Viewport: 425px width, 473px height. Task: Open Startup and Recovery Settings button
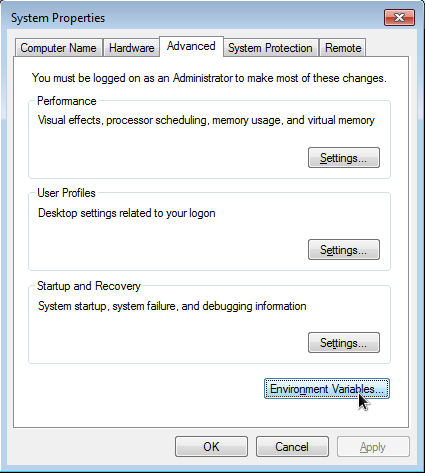(x=344, y=343)
